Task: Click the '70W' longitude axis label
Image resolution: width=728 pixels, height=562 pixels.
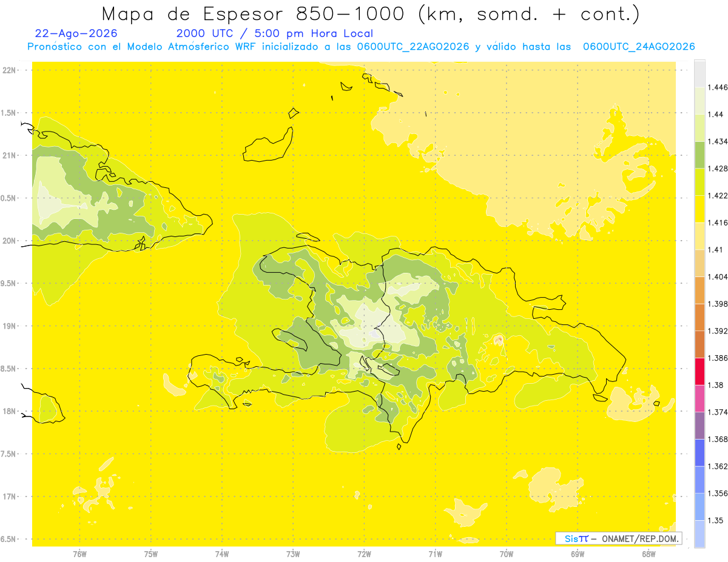Action: 507,554
